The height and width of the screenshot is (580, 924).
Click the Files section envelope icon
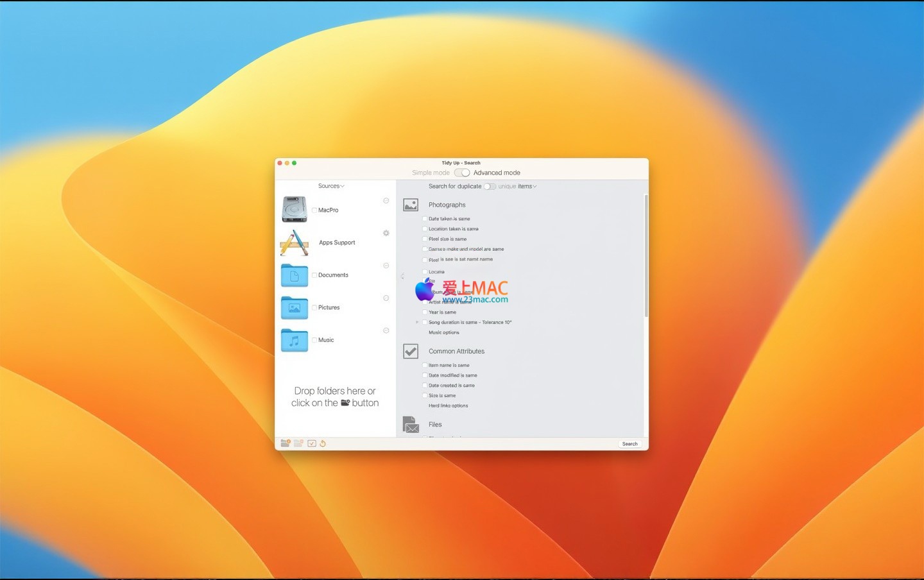[411, 425]
